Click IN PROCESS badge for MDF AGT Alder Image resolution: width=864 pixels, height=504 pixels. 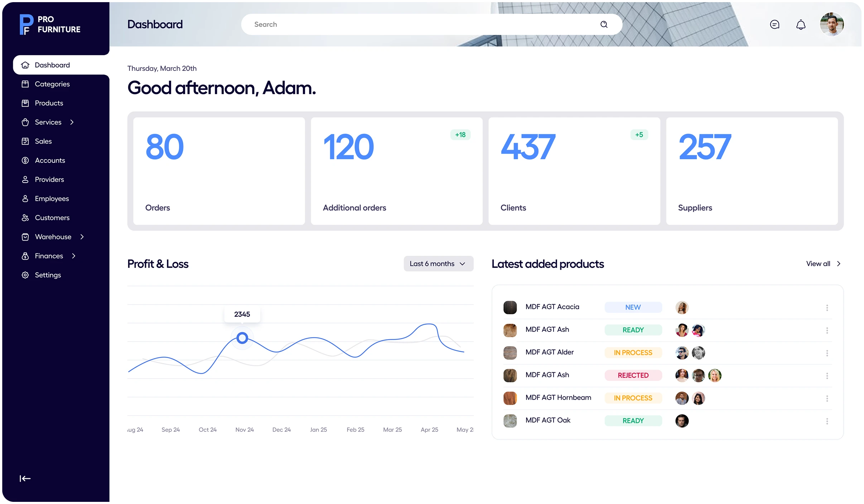(633, 353)
